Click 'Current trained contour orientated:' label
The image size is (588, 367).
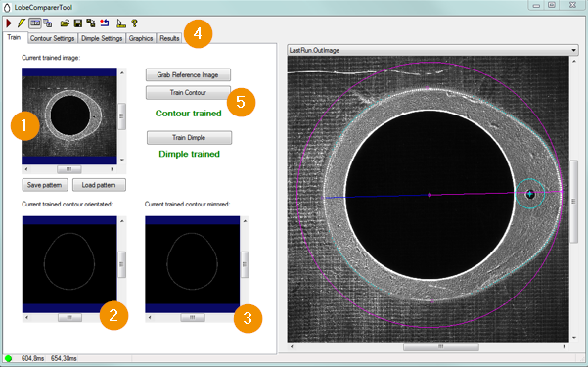point(68,205)
